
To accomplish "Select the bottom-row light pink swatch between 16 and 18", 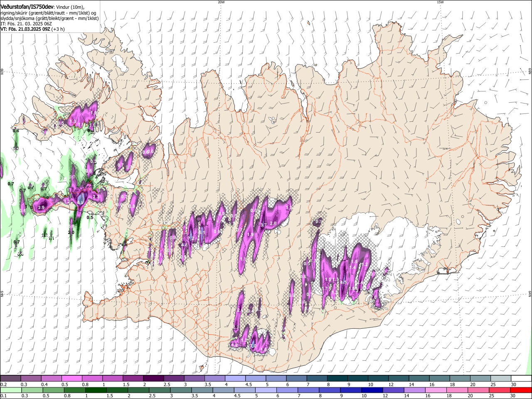I will click(x=436, y=390).
